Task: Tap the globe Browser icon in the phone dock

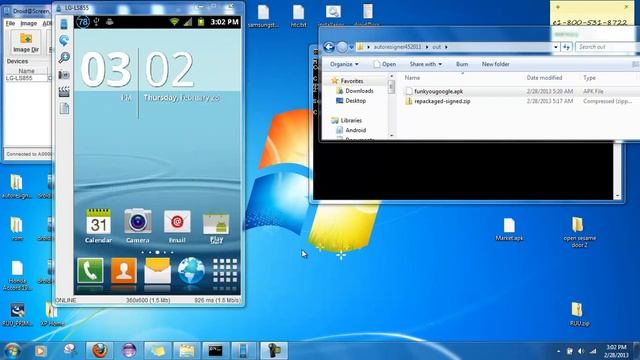Action: coord(191,271)
